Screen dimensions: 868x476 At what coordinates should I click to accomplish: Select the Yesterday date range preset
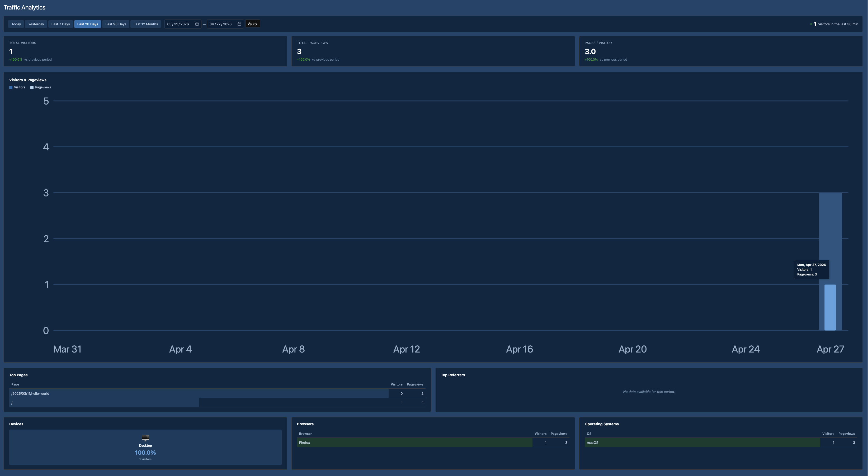coord(36,24)
